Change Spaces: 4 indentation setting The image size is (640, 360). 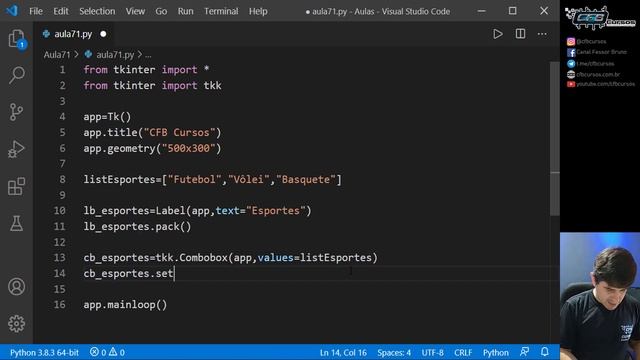394,352
